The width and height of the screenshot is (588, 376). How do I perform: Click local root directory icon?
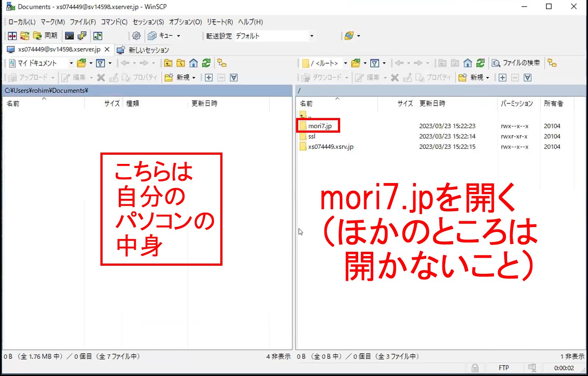(x=181, y=63)
